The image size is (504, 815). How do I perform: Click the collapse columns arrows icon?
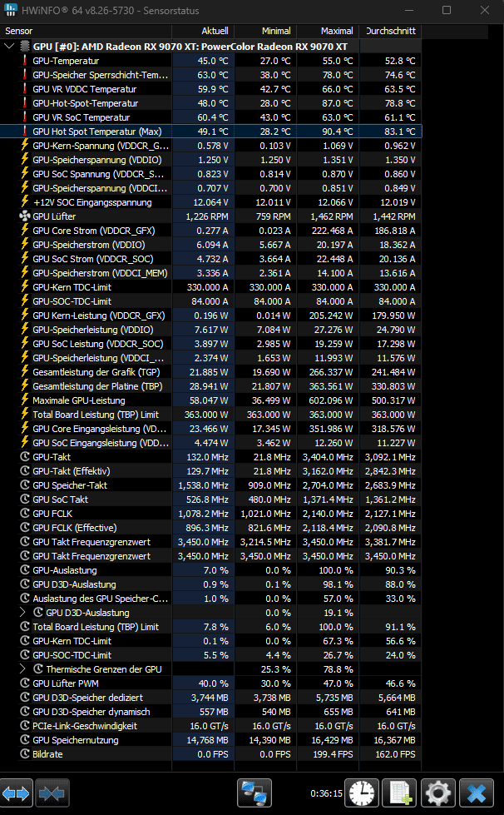coord(52,793)
